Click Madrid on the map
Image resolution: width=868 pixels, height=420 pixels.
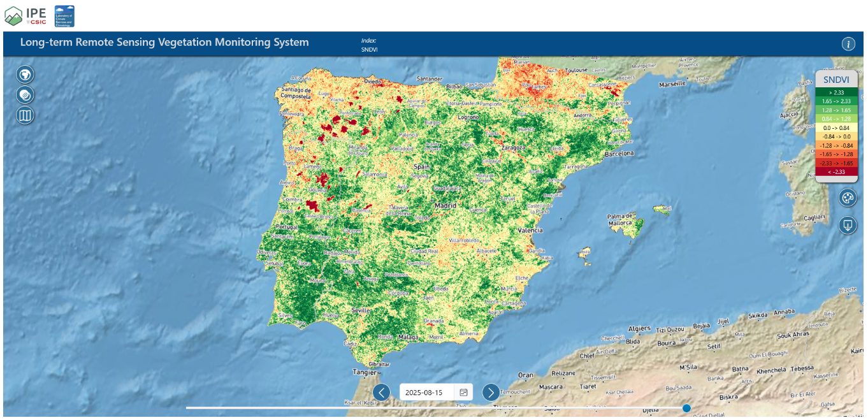[x=445, y=206]
